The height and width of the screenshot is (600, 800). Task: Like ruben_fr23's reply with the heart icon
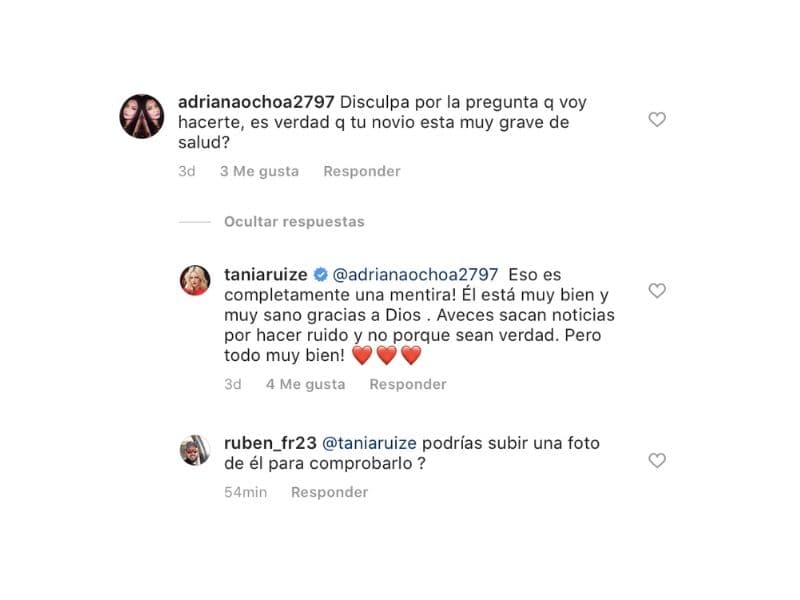657,460
